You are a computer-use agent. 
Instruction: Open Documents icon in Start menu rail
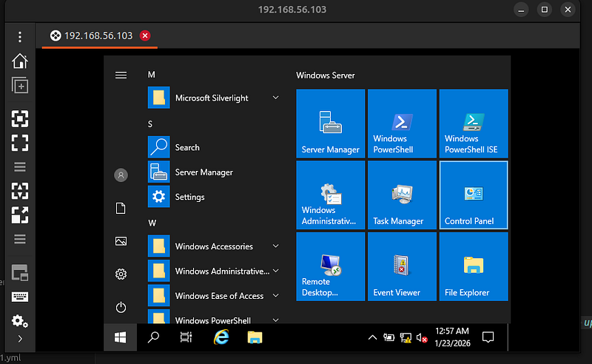[121, 208]
